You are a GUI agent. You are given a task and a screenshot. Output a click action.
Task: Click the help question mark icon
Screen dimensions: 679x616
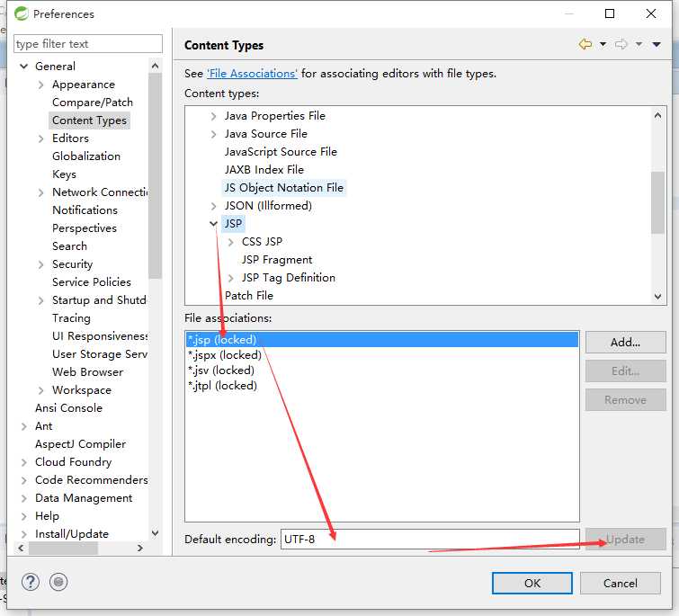31,582
